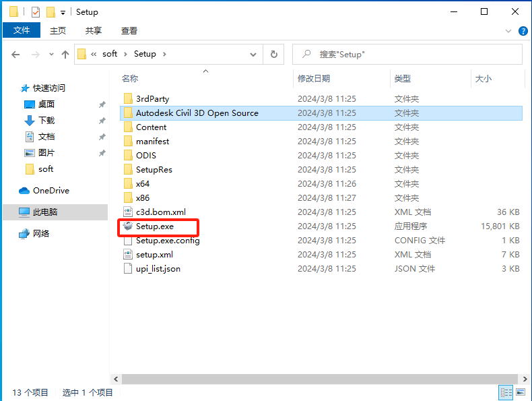The width and height of the screenshot is (532, 401).
Task: Open the 共享 ribbon tab
Action: (94, 30)
